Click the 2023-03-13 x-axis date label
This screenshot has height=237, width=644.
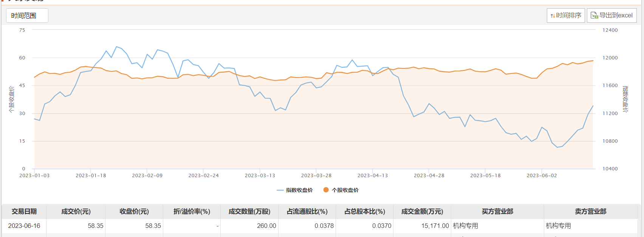[260, 176]
